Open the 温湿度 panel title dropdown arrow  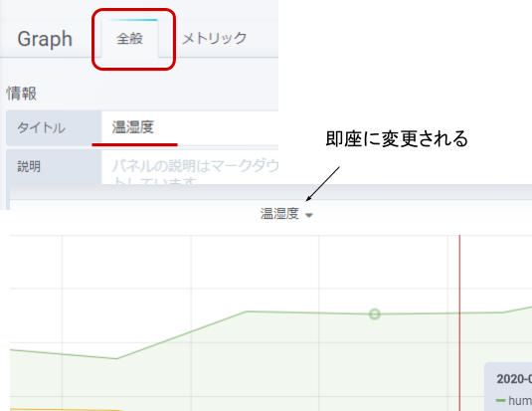(308, 215)
